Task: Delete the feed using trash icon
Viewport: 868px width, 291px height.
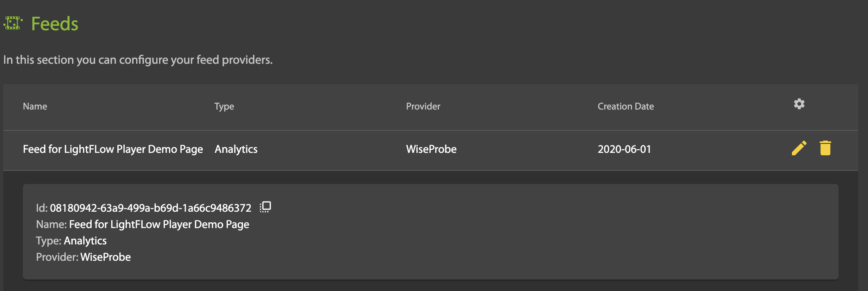Action: [x=825, y=148]
